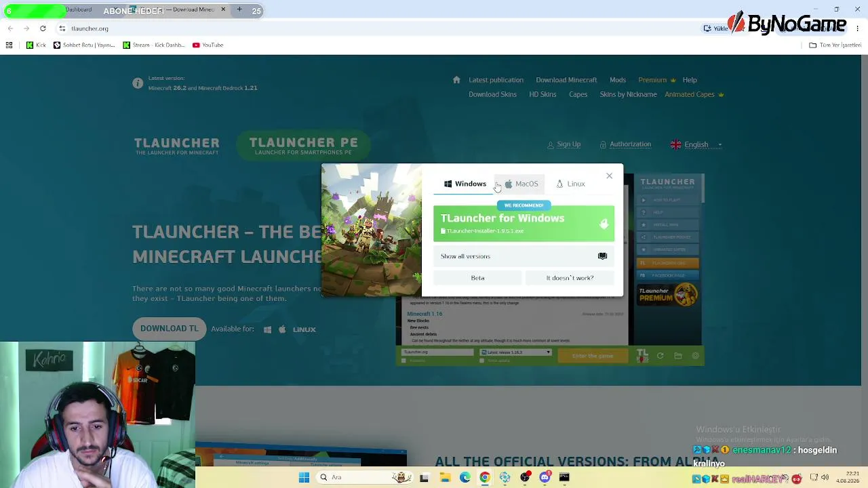The image size is (868, 488).
Task: Switch to the Linux tab
Action: [570, 184]
